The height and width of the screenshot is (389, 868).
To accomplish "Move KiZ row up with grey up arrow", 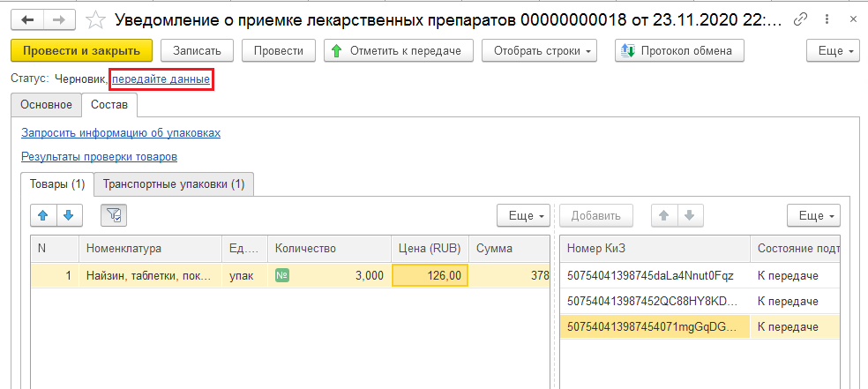I will 664,216.
